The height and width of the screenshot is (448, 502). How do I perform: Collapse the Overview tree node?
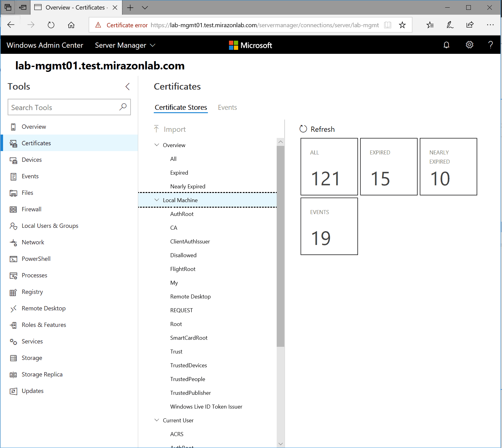(x=157, y=145)
